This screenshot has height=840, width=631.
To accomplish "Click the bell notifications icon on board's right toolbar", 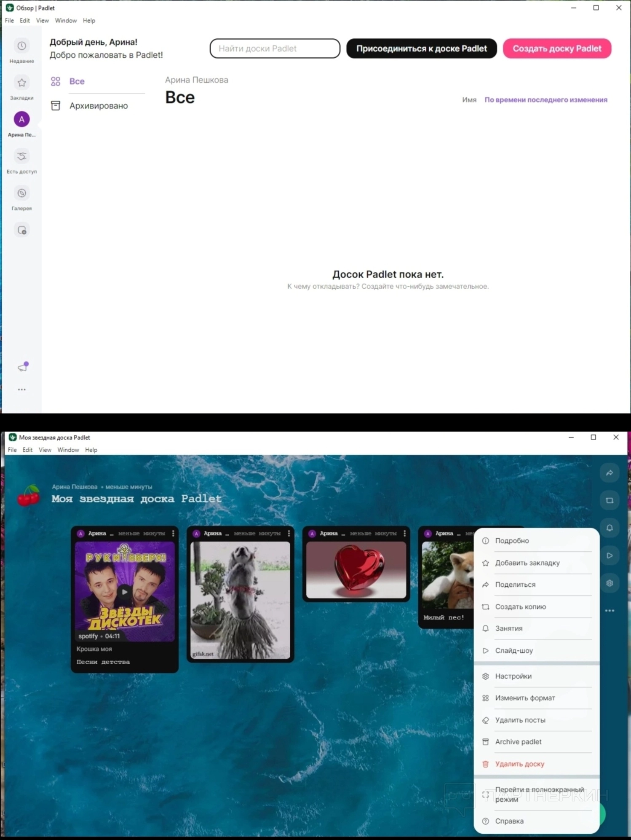I will pos(609,528).
